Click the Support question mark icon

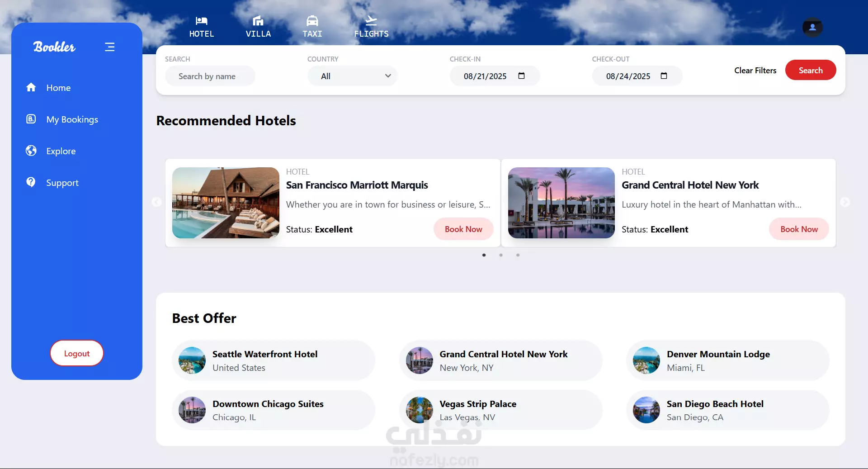point(31,182)
